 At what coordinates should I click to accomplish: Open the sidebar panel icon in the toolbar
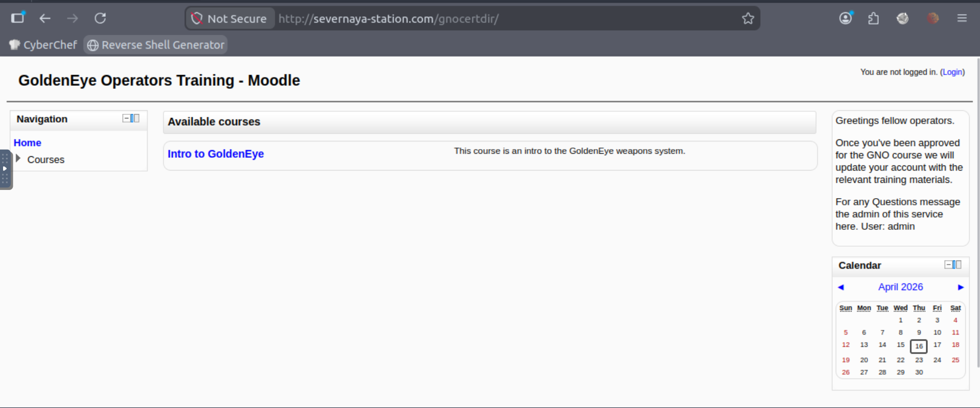pyautogui.click(x=18, y=18)
